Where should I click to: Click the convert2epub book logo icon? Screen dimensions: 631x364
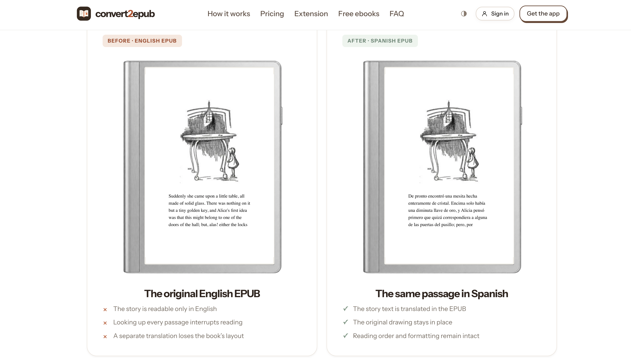pos(84,13)
